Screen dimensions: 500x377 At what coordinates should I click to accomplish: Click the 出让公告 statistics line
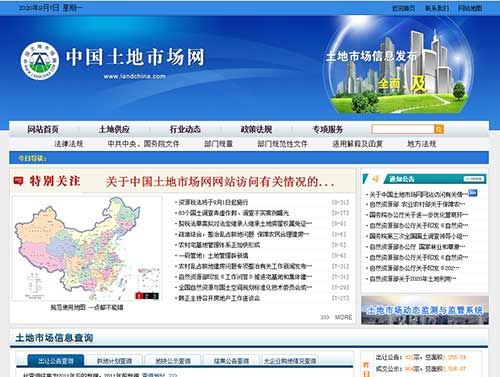(x=421, y=357)
